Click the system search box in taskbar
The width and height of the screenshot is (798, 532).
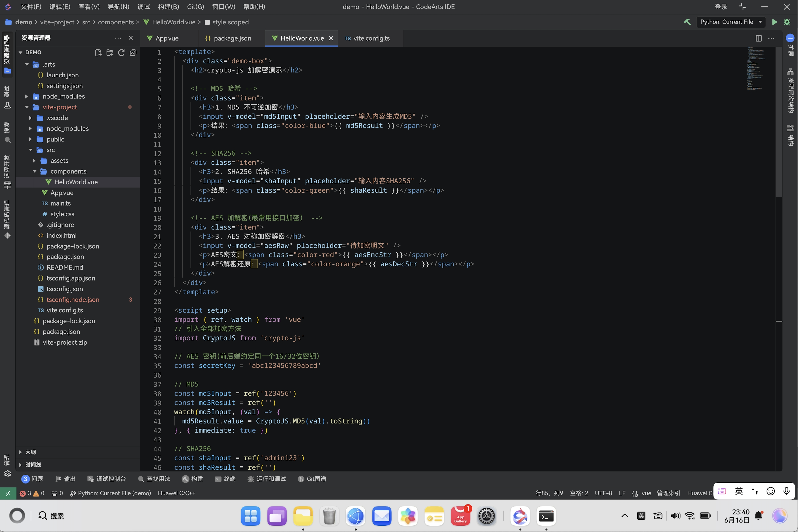click(x=51, y=516)
